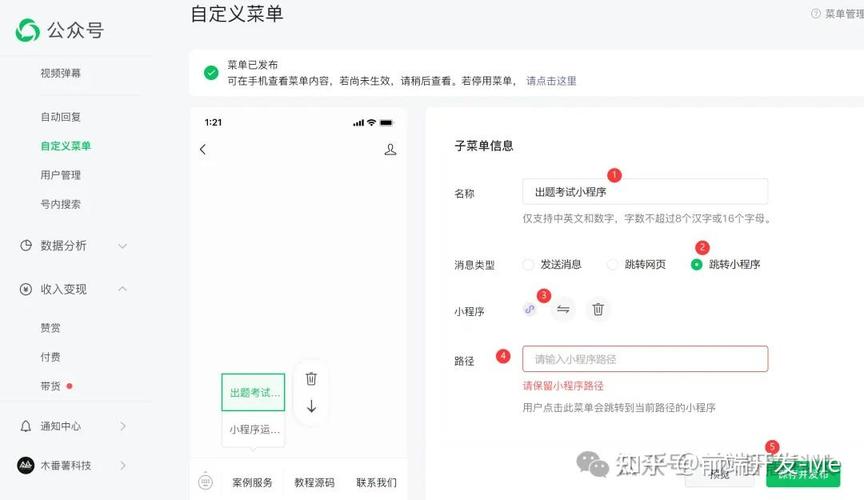This screenshot has height=500, width=864.
Task: Open 自定义菜单 in sidebar
Action: tap(66, 146)
